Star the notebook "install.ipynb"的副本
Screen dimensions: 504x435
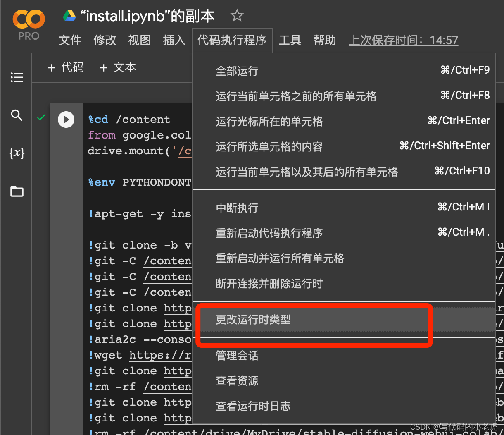point(237,16)
